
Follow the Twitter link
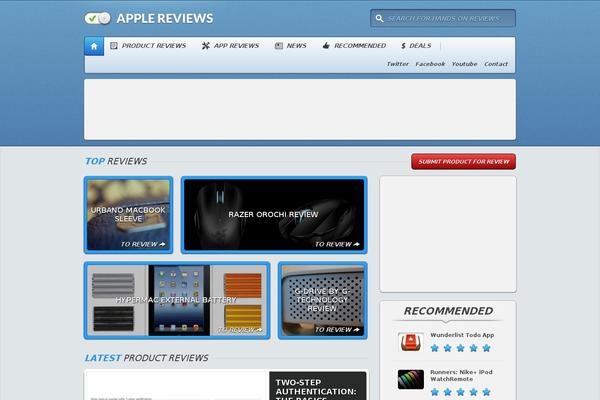tap(398, 64)
